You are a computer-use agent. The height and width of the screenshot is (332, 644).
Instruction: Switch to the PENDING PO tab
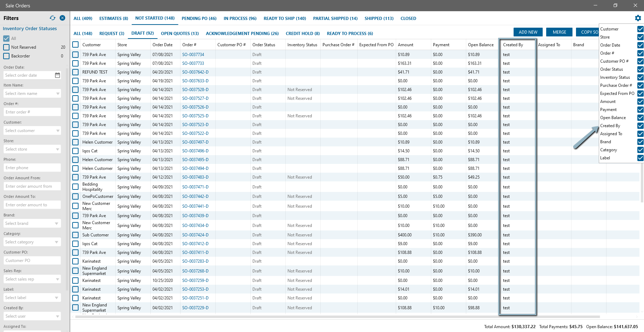[199, 18]
